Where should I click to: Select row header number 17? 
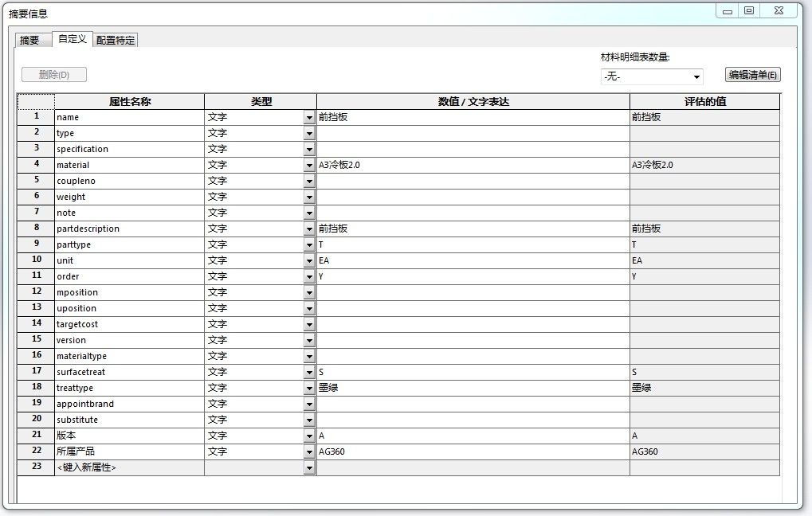[36, 372]
